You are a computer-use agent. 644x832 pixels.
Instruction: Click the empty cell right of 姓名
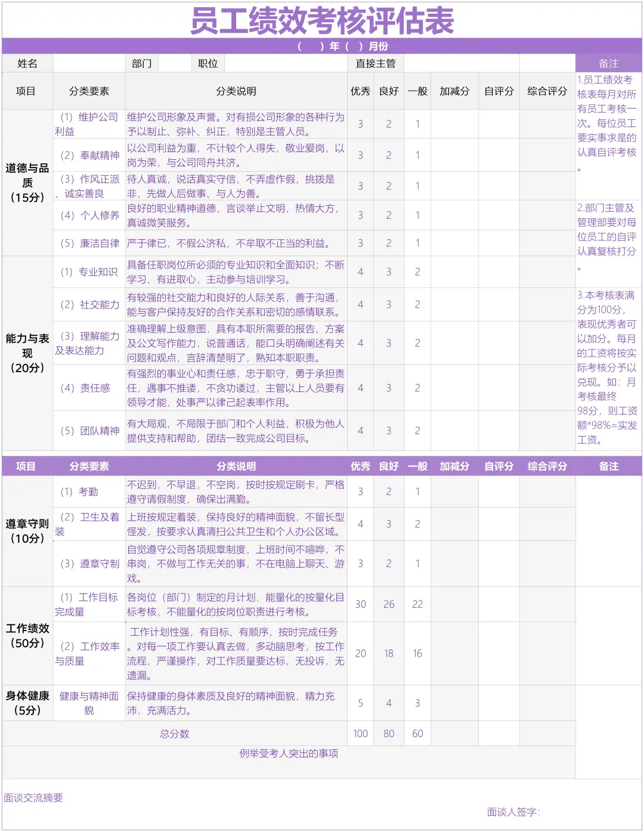pyautogui.click(x=89, y=63)
